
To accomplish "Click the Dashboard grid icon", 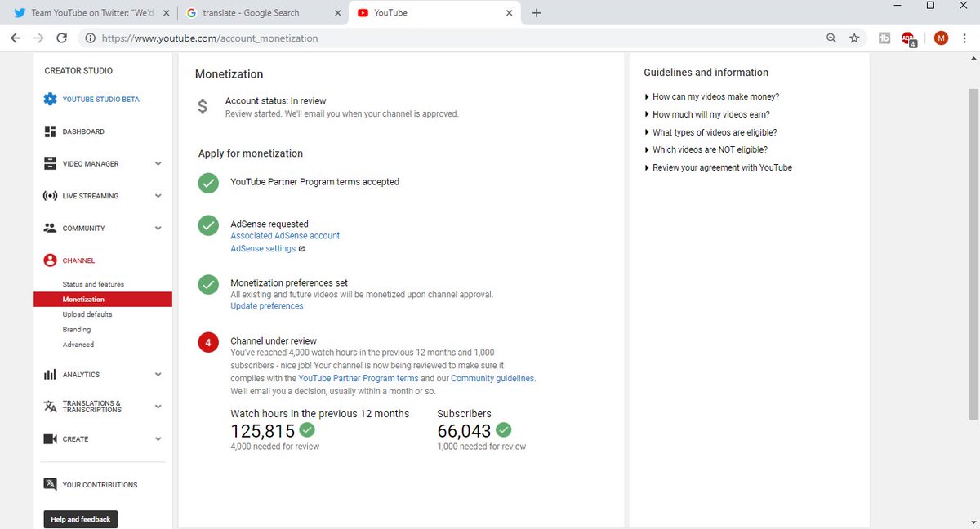I will tap(50, 131).
